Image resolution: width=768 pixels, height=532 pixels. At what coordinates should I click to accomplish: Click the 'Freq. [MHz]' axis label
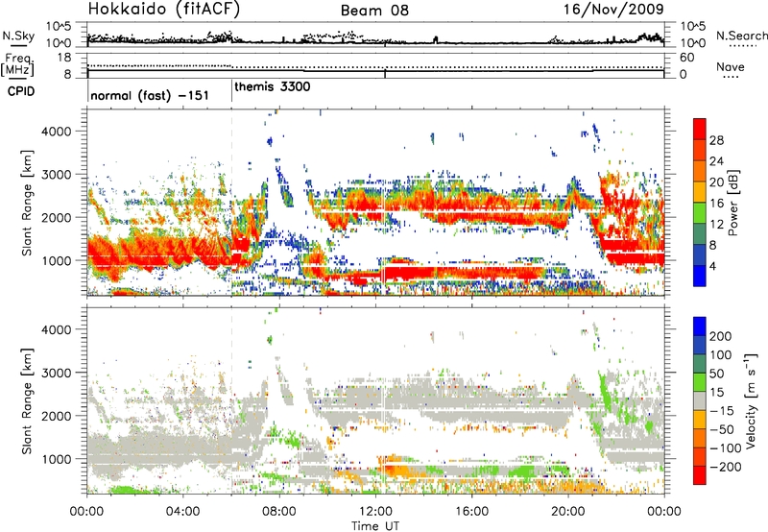click(17, 65)
